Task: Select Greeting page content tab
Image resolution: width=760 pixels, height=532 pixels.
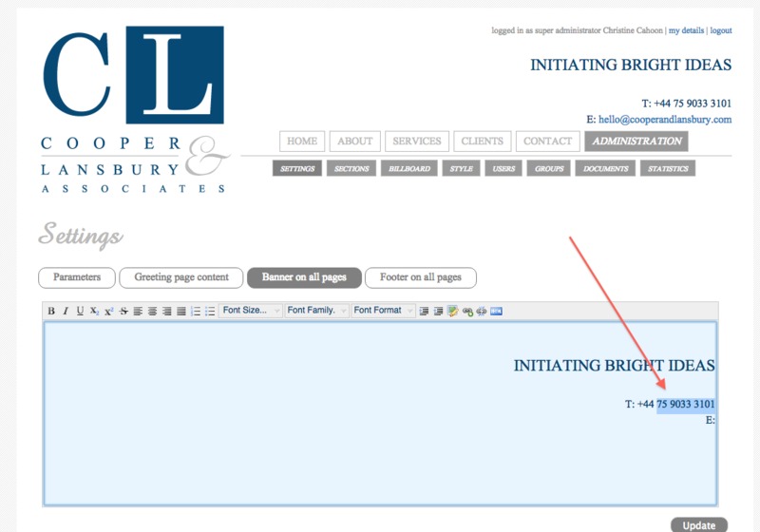Action: 181,277
